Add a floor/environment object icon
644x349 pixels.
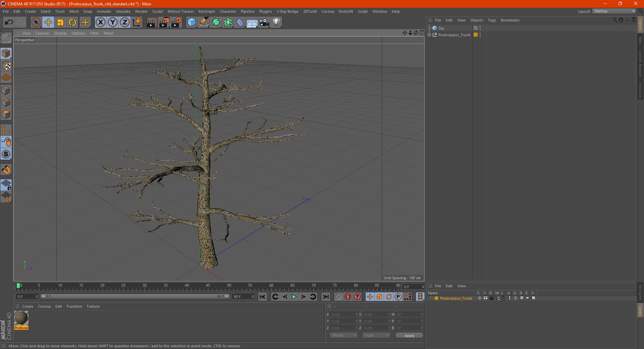[x=252, y=22]
